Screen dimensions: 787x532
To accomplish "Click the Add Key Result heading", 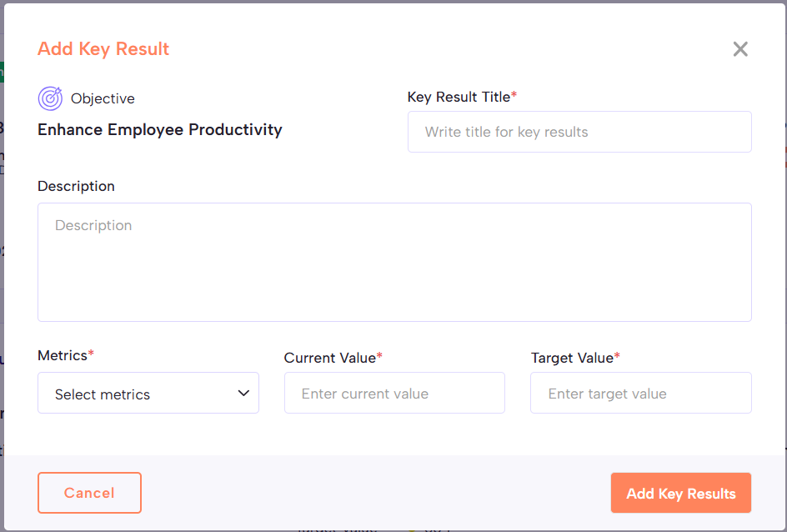I will click(103, 48).
